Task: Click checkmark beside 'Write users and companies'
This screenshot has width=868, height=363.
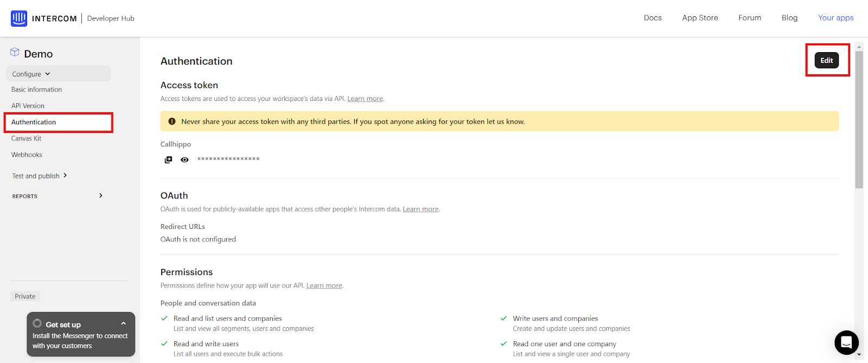Action: coord(504,319)
